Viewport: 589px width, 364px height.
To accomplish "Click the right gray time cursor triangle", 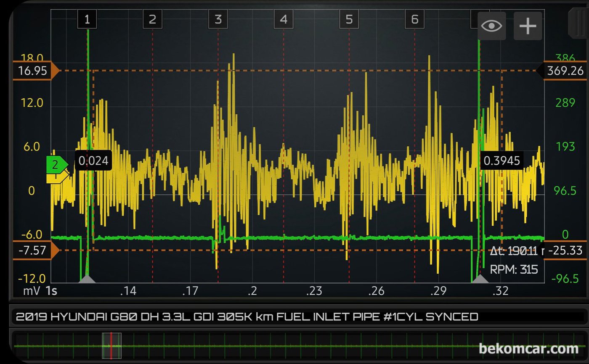I will click(x=480, y=279).
